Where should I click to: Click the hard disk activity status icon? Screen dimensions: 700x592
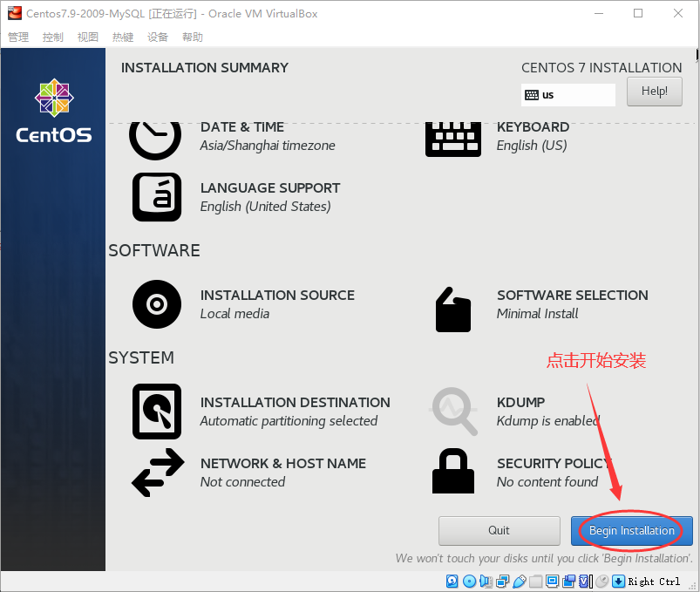452,582
